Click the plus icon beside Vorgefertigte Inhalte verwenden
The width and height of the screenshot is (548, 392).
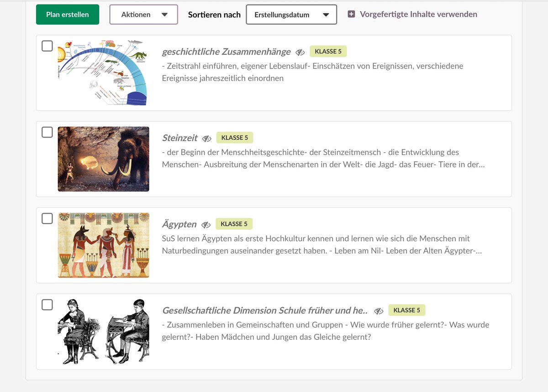coord(351,14)
